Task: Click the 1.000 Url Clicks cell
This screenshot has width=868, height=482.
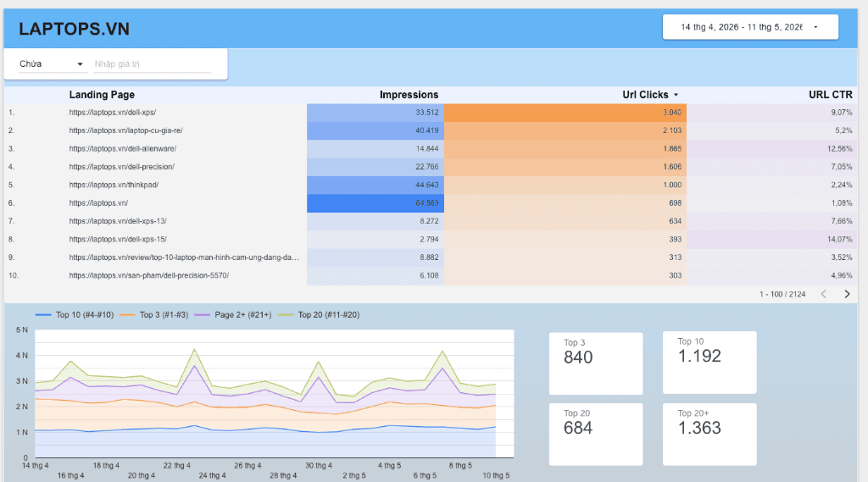Action: coord(565,185)
